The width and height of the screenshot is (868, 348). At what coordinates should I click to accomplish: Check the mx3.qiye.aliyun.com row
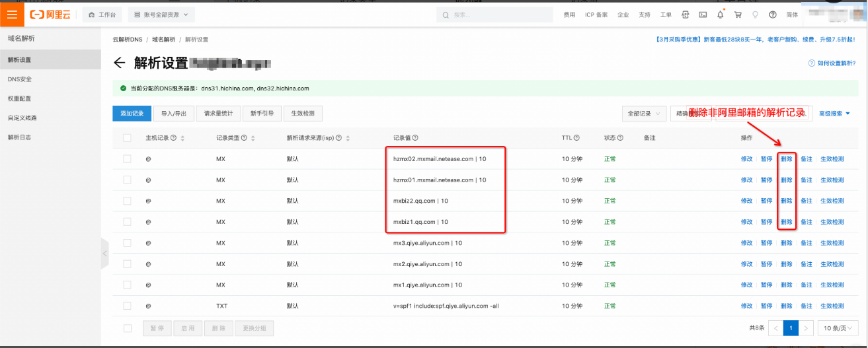(x=127, y=243)
